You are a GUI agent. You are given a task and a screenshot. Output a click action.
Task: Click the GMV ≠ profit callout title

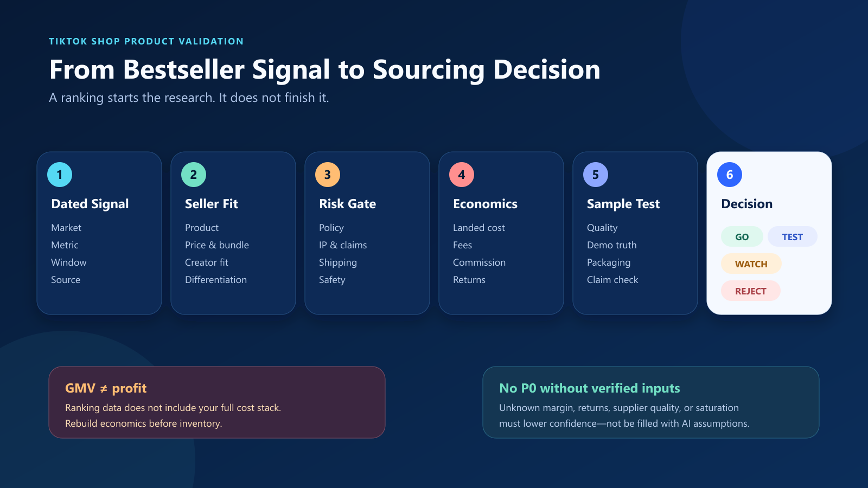pyautogui.click(x=106, y=388)
